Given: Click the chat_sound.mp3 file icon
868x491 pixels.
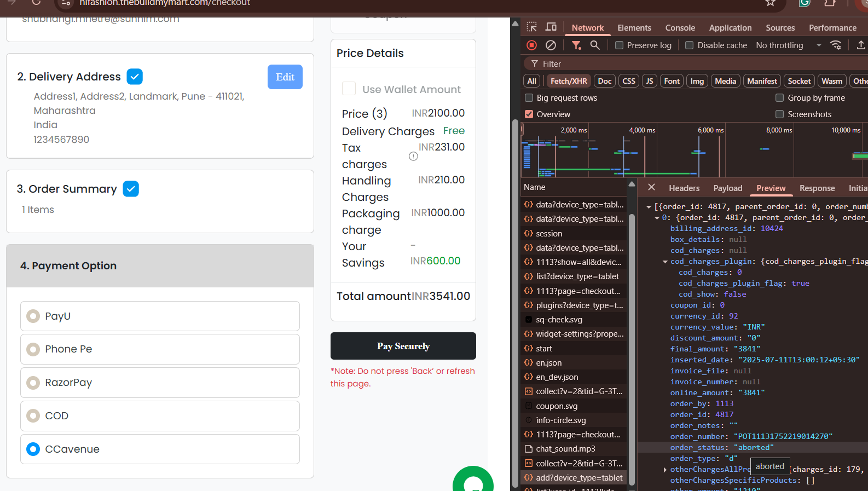Looking at the screenshot, I should click(529, 449).
